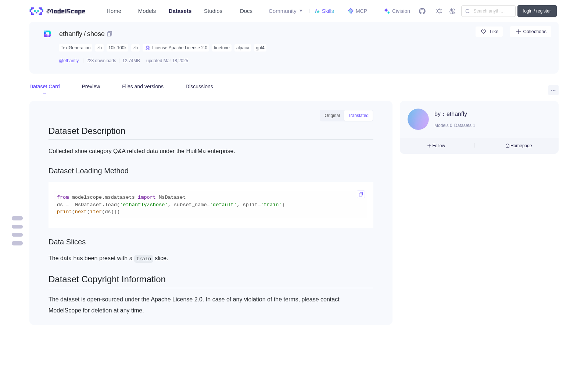Open the ModelScope logo homepage
Viewport: 588px width, 368px height.
point(58,11)
